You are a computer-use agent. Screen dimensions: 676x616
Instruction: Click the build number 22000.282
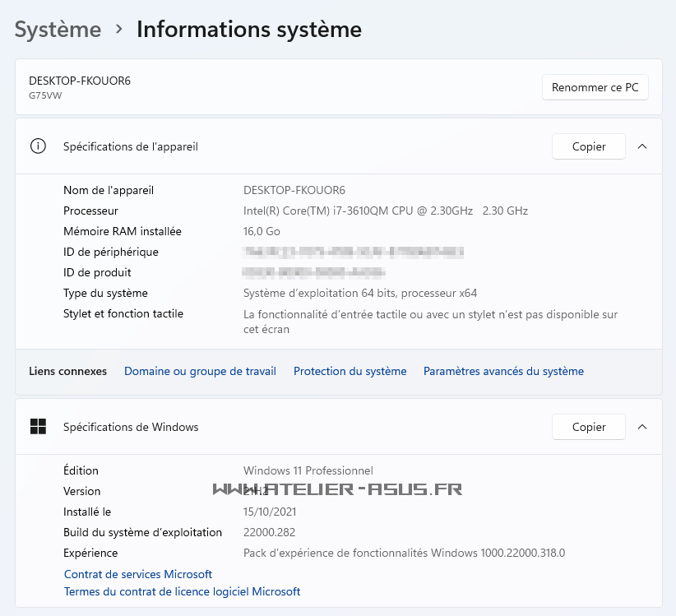click(269, 532)
